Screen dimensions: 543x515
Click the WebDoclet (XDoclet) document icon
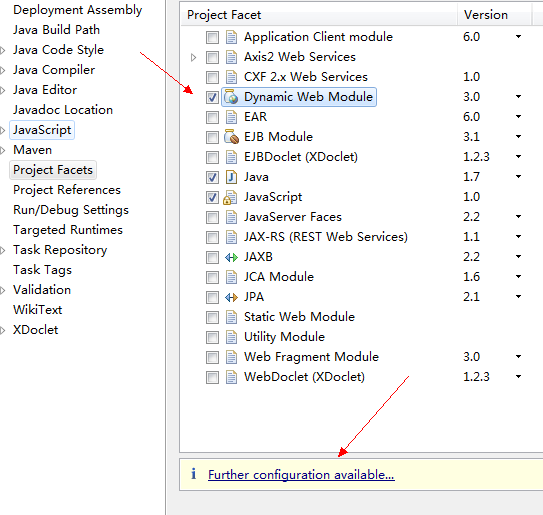pyautogui.click(x=231, y=378)
